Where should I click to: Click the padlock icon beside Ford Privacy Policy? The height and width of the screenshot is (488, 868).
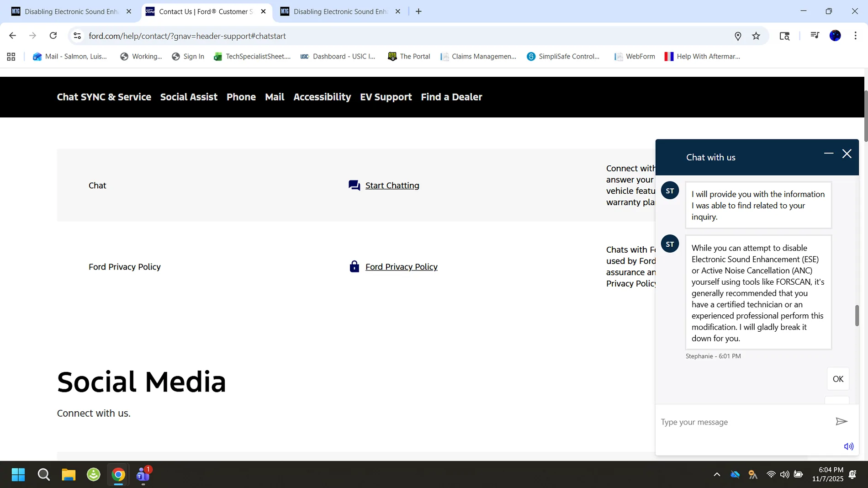coord(355,266)
